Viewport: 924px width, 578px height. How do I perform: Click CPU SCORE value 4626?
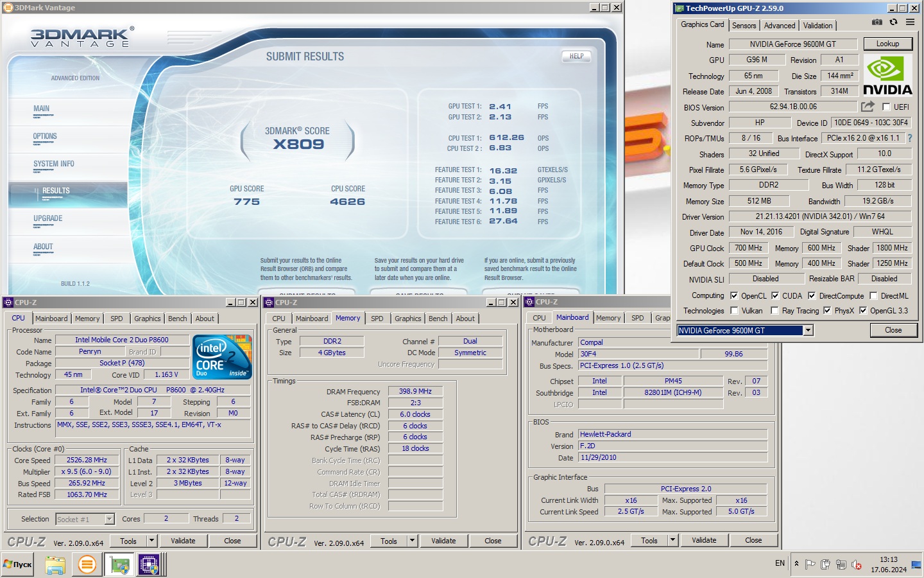[x=347, y=202]
